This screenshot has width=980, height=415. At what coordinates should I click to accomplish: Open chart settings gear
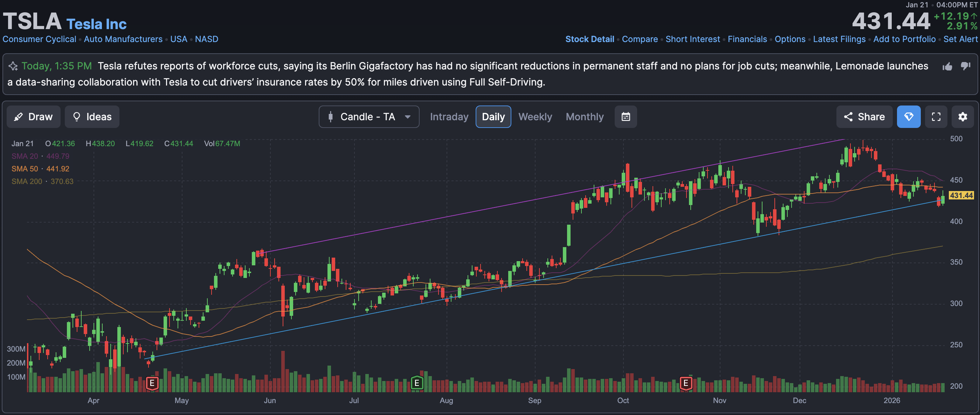(x=962, y=117)
